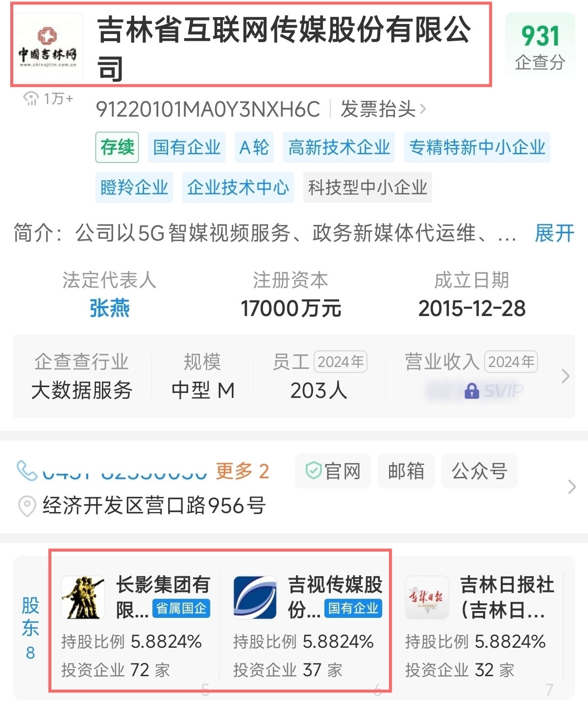This screenshot has width=588, height=710.
Task: Open contact details chevron arrow
Action: pos(571,487)
